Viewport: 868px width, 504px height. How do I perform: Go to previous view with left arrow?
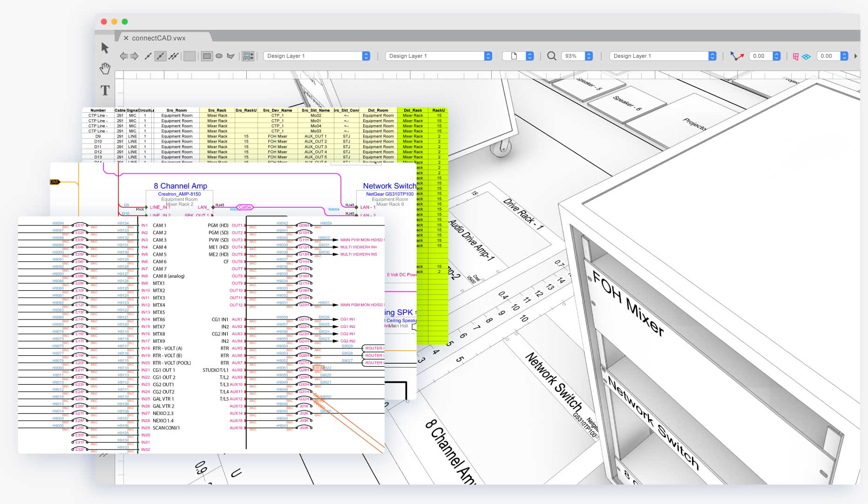point(124,56)
